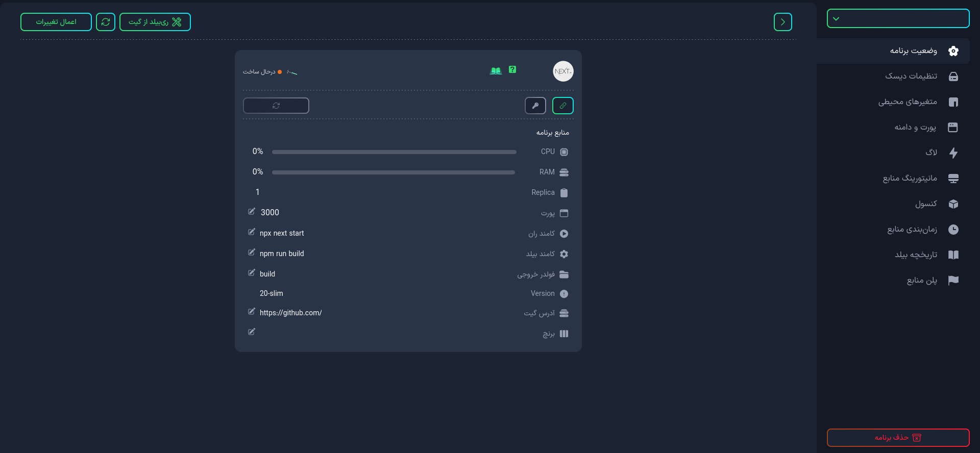
Task: Open the app selector dropdown in sidebar
Action: 898,19
